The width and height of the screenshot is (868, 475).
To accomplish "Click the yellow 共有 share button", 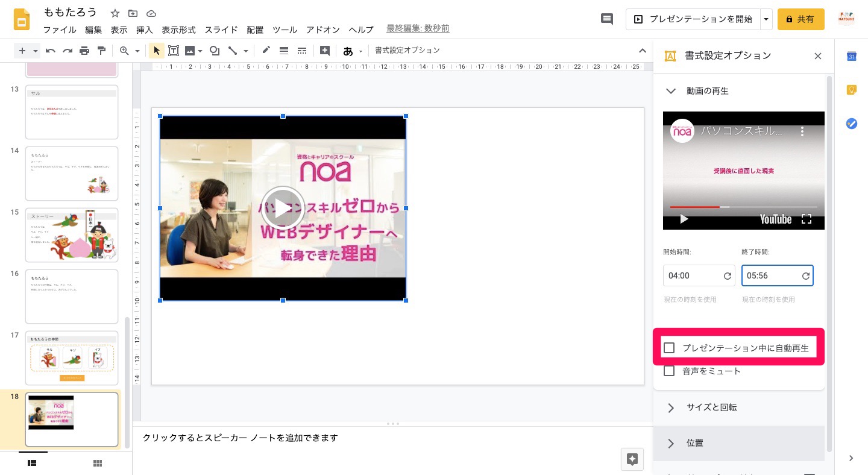I will pyautogui.click(x=800, y=19).
